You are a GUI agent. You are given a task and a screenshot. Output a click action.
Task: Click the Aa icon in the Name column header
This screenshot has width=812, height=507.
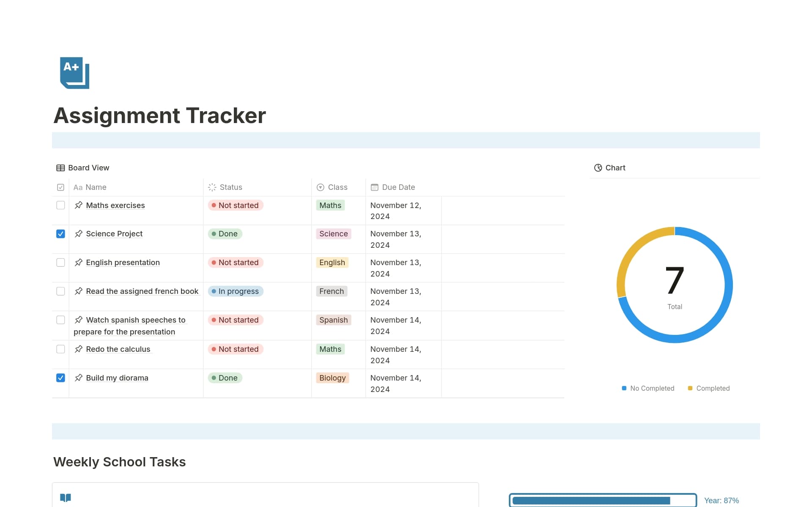(x=77, y=187)
